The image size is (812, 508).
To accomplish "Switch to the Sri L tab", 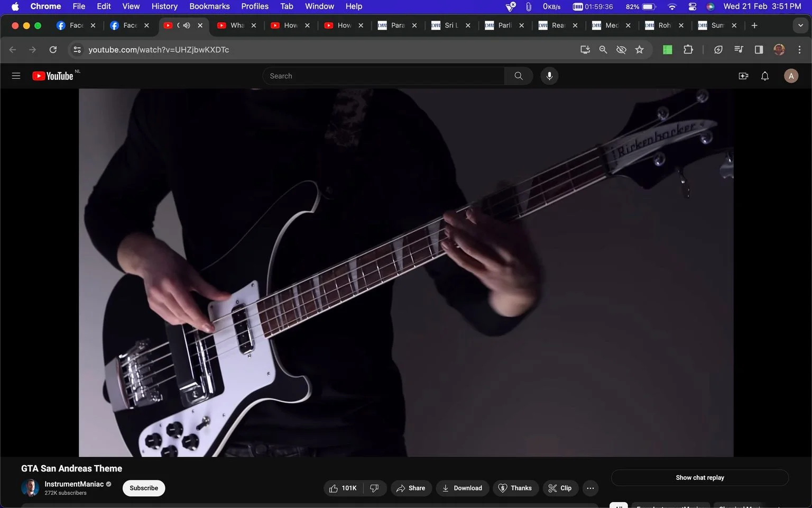I will point(450,25).
